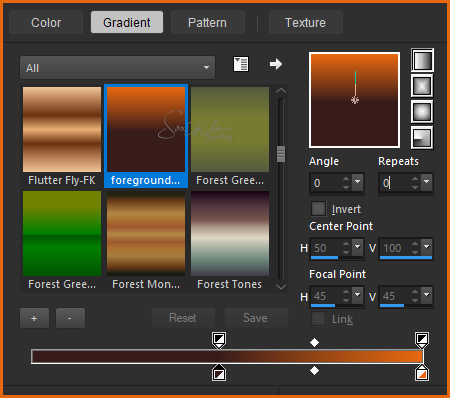The width and height of the screenshot is (450, 398).
Task: Click the upper midpoint diamond on gradient bar
Action: coord(314,342)
